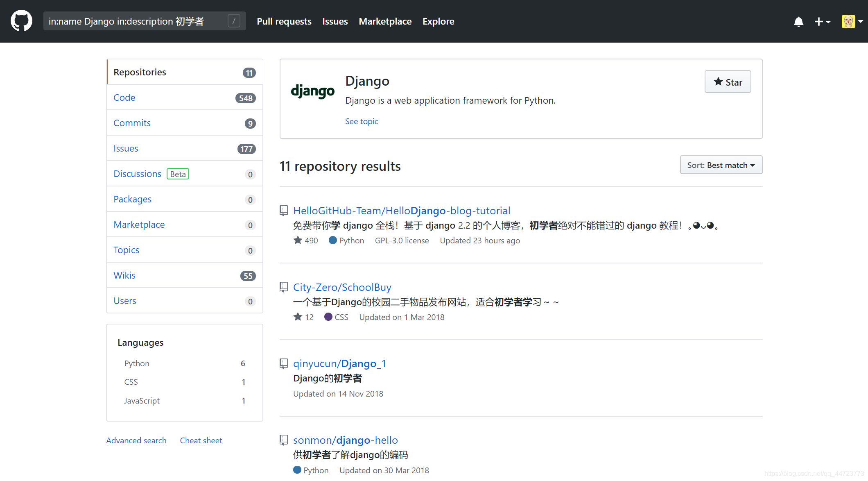Click repo icon beside sonmon/django-hello
This screenshot has width=868, height=481.
coord(284,440)
